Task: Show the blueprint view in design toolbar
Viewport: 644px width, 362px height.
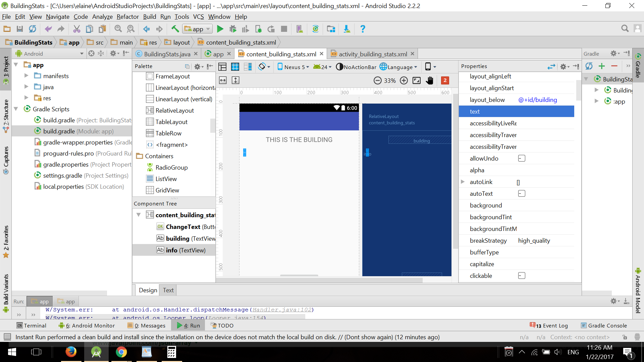Action: [x=235, y=67]
